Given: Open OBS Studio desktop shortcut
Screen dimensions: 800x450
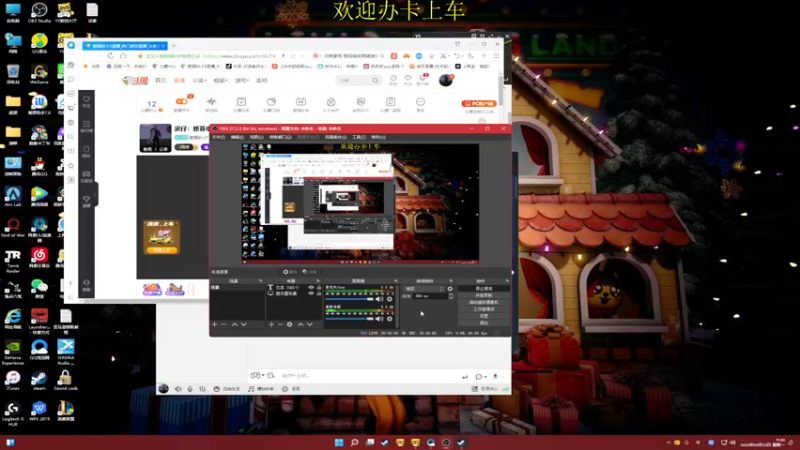Looking at the screenshot, I should [39, 13].
